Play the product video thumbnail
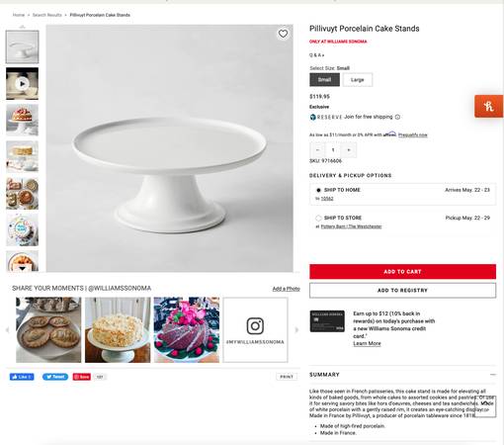Viewport: 504px width, 445px height. pos(22,83)
